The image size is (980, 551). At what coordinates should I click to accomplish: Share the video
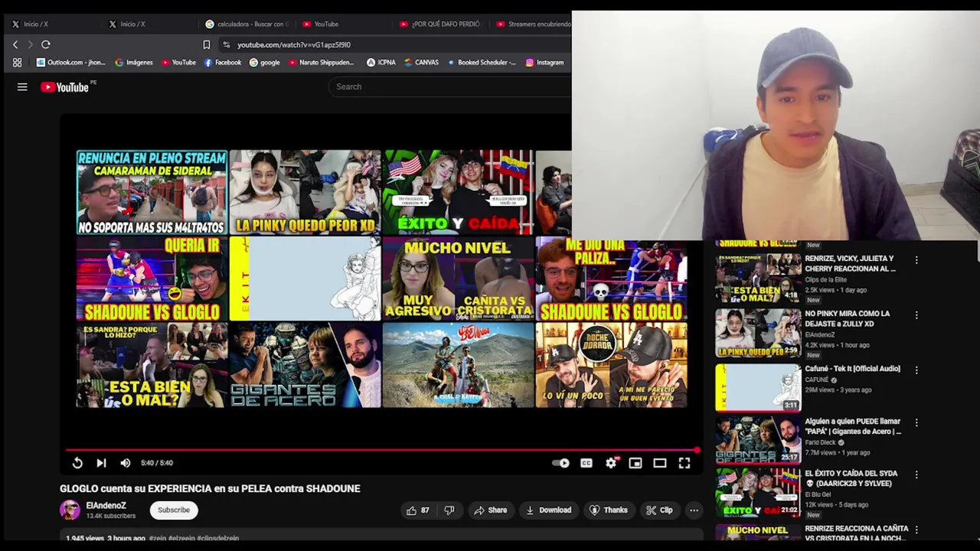490,510
